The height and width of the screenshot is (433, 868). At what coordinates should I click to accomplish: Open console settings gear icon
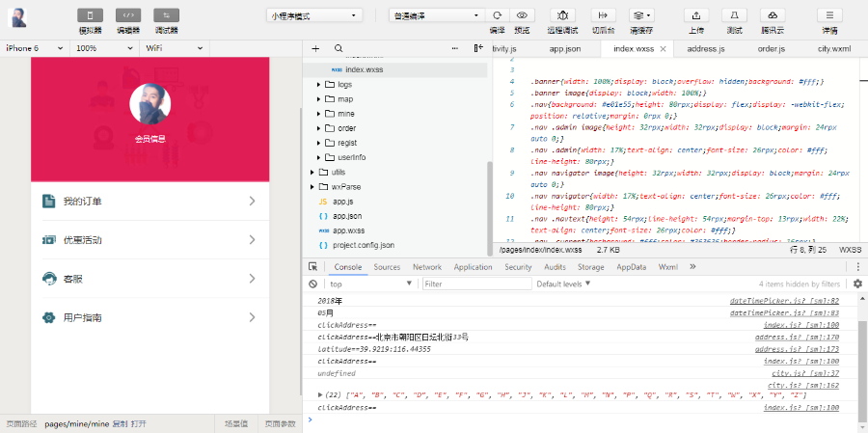pyautogui.click(x=857, y=284)
